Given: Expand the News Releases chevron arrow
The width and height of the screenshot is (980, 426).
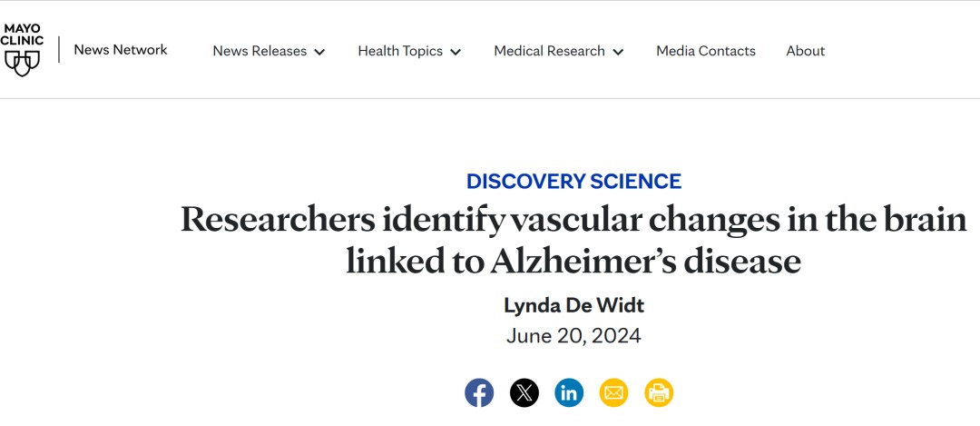Looking at the screenshot, I should pyautogui.click(x=319, y=52).
